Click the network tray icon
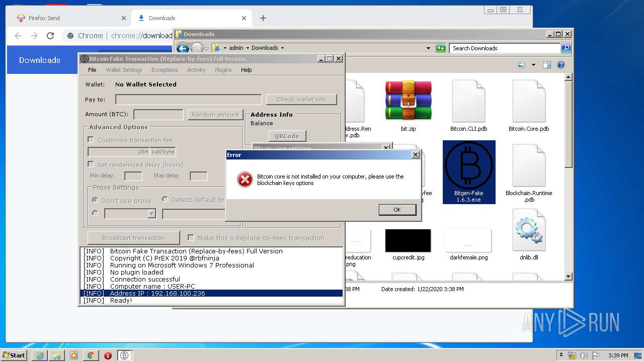 (x=572, y=355)
